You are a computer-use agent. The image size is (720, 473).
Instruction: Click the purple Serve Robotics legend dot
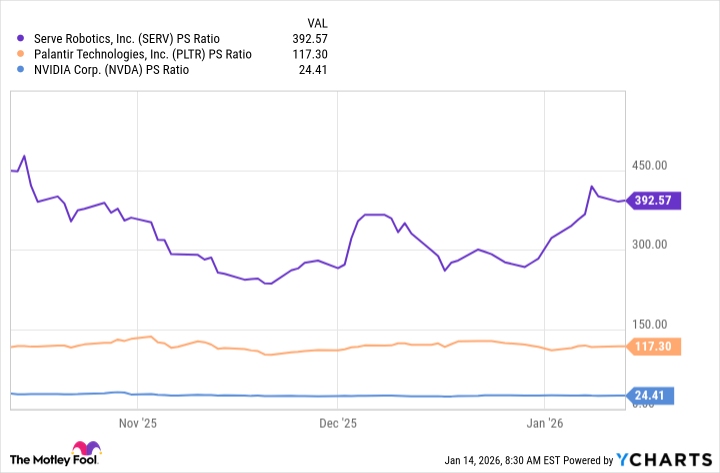click(20, 39)
